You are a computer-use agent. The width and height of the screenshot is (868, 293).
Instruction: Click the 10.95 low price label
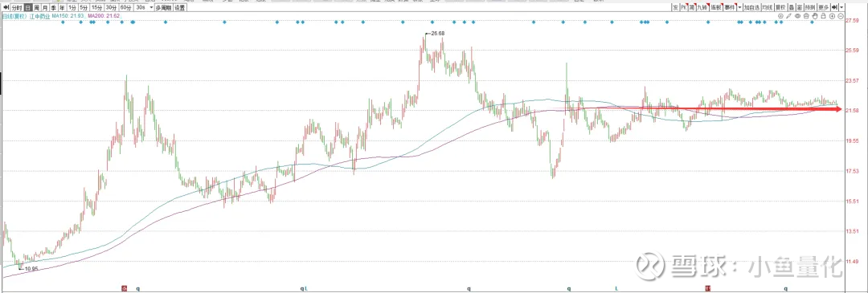[31, 269]
